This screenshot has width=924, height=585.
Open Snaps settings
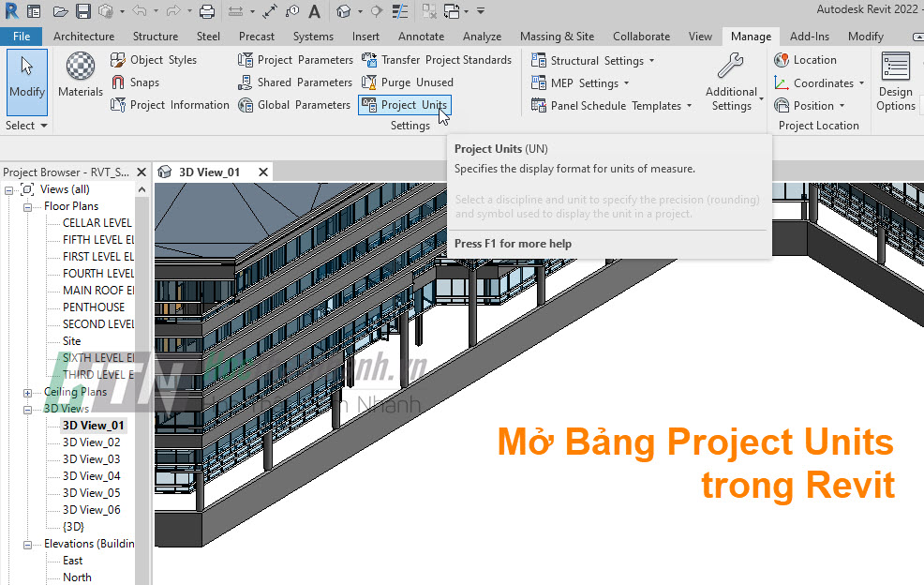135,82
